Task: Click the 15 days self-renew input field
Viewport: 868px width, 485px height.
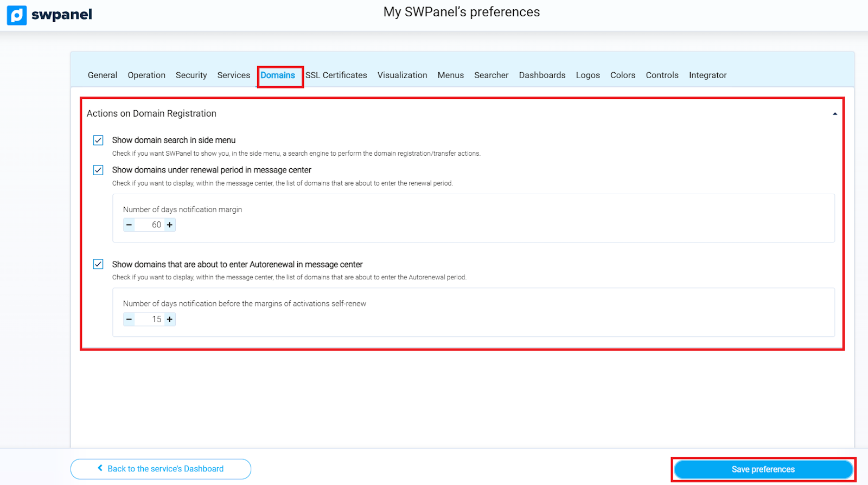Action: 150,320
